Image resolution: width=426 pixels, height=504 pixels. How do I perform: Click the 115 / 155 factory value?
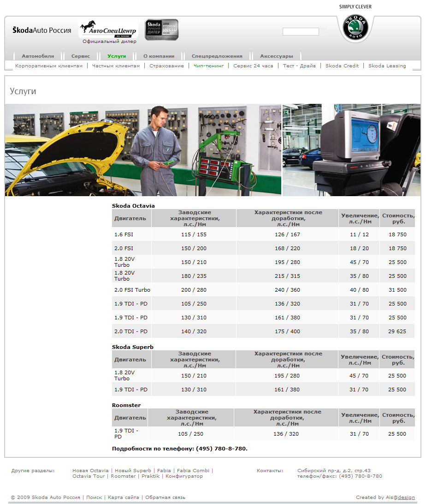[x=194, y=234]
